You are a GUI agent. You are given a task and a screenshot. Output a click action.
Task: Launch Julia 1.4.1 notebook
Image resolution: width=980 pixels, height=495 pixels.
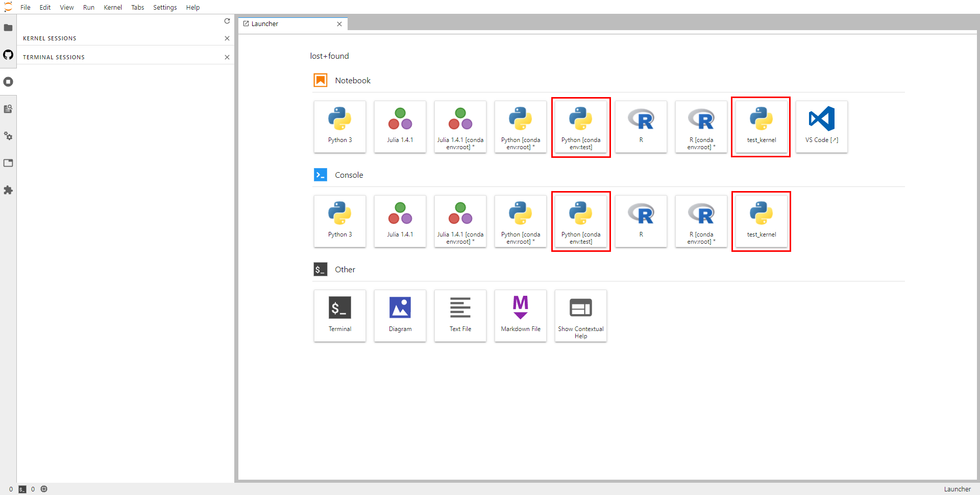click(x=400, y=127)
